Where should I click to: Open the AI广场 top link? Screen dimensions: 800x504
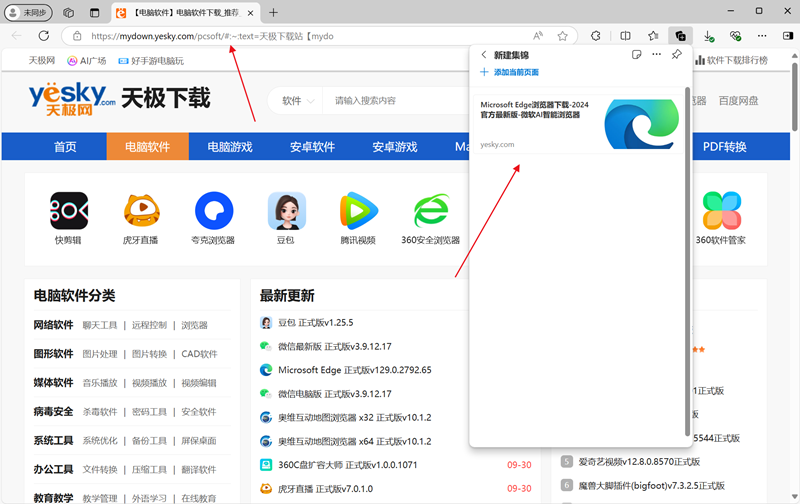[87, 61]
